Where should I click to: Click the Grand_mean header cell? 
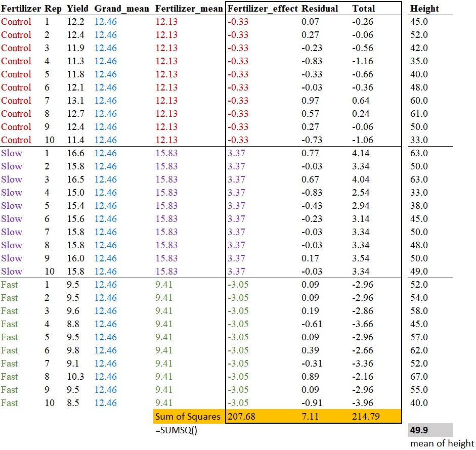121,9
